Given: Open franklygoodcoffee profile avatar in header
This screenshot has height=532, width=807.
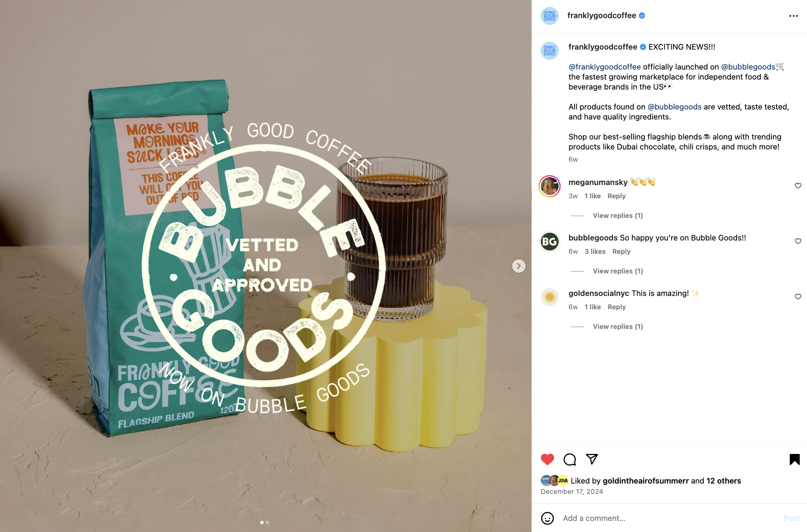Looking at the screenshot, I should (x=549, y=16).
